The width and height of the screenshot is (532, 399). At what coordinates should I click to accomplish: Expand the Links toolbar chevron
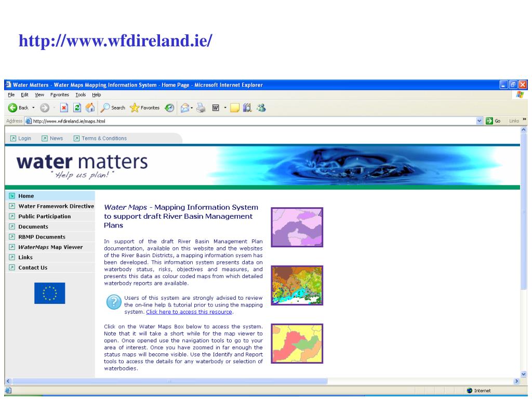tap(525, 119)
